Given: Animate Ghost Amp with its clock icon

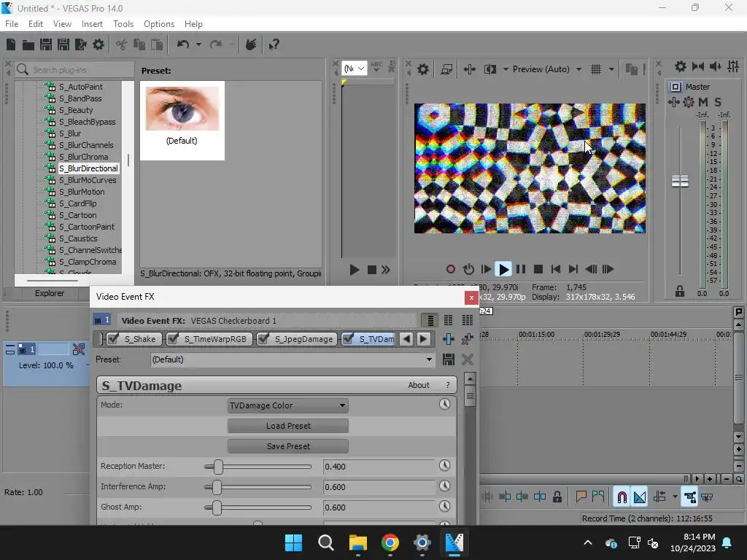Looking at the screenshot, I should coord(444,506).
